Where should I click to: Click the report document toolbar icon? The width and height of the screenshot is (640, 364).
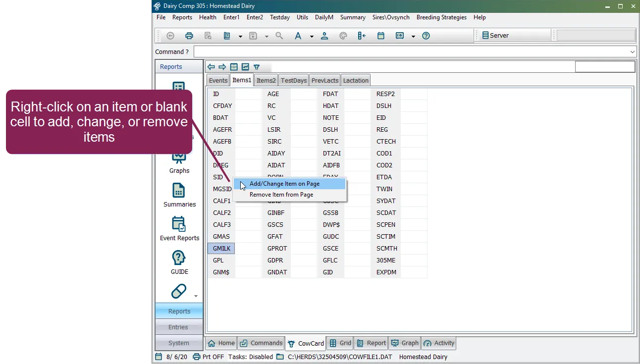227,36
